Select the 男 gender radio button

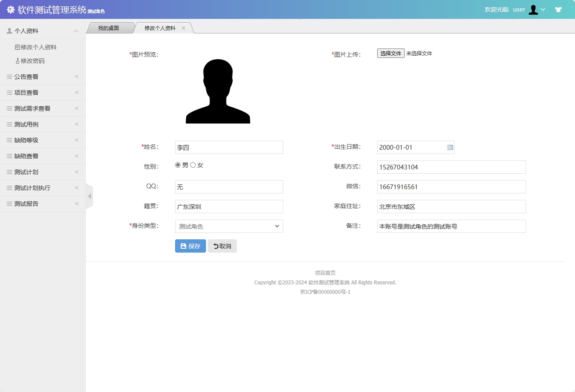pyautogui.click(x=177, y=164)
